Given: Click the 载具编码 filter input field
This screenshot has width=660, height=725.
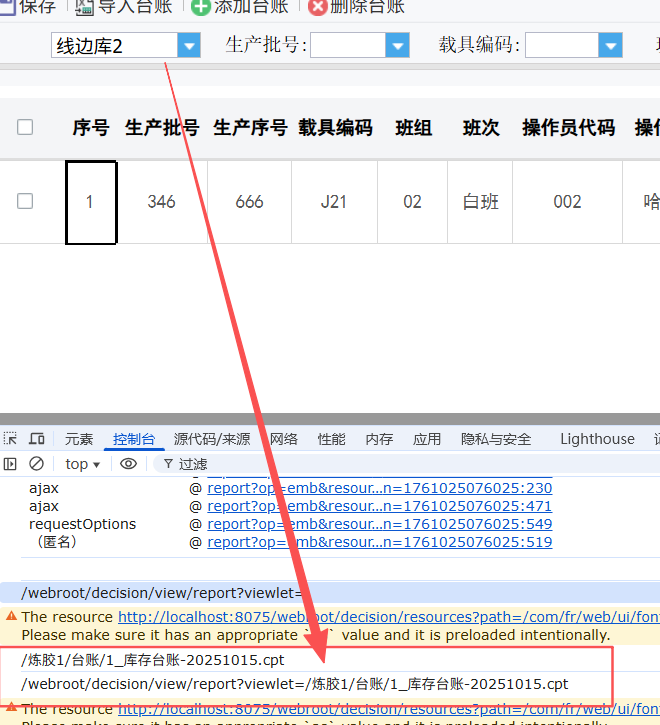Looking at the screenshot, I should tap(561, 45).
